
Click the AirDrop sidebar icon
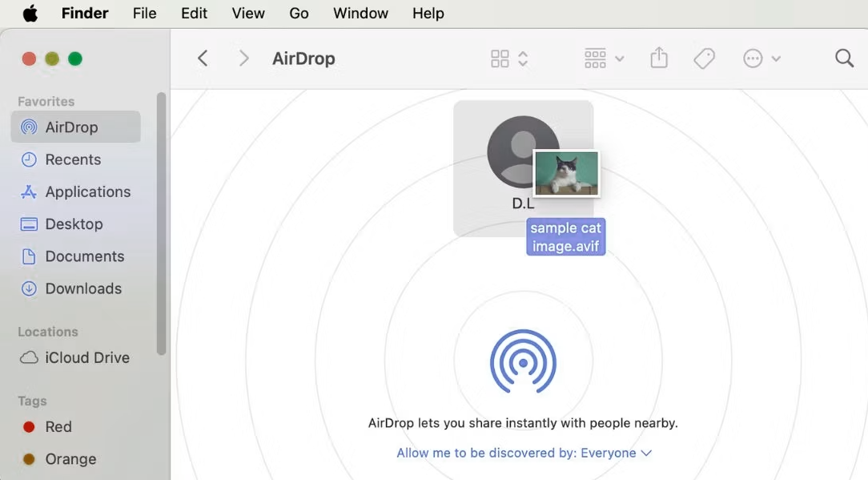click(x=29, y=127)
